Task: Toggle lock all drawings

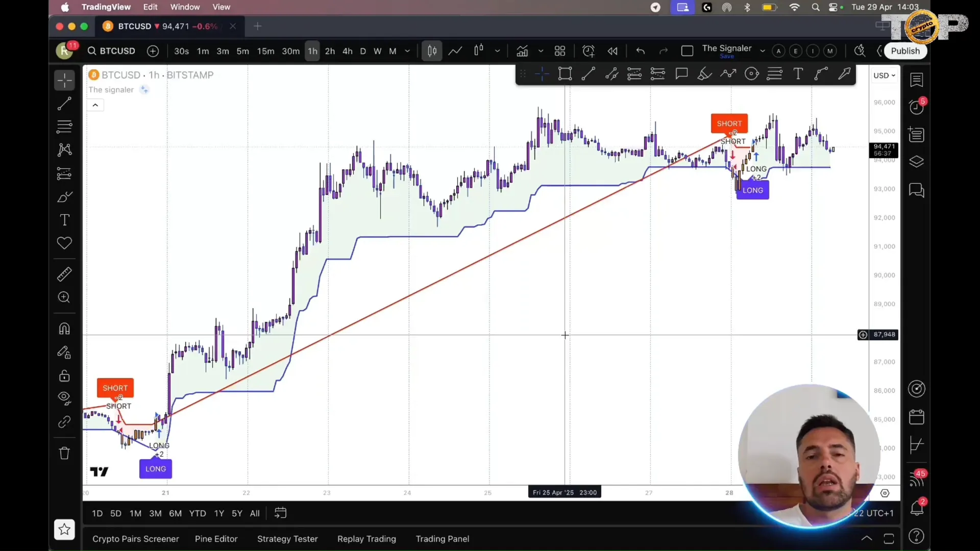Action: tap(64, 376)
